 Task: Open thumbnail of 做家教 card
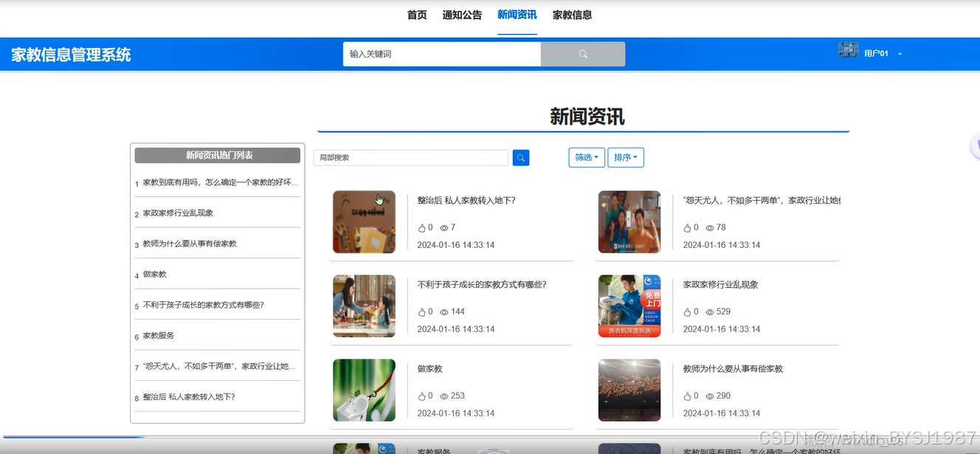click(364, 391)
